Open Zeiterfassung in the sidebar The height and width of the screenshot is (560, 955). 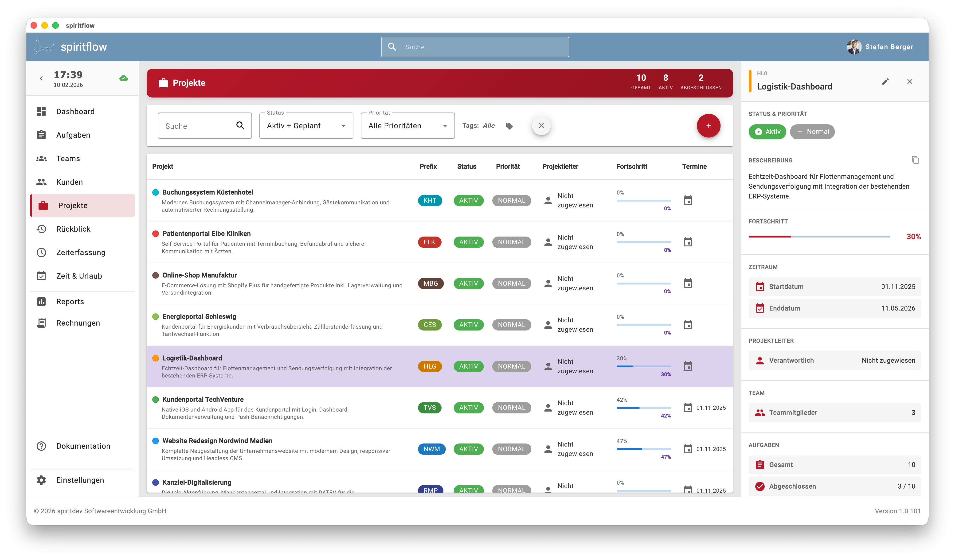click(81, 252)
